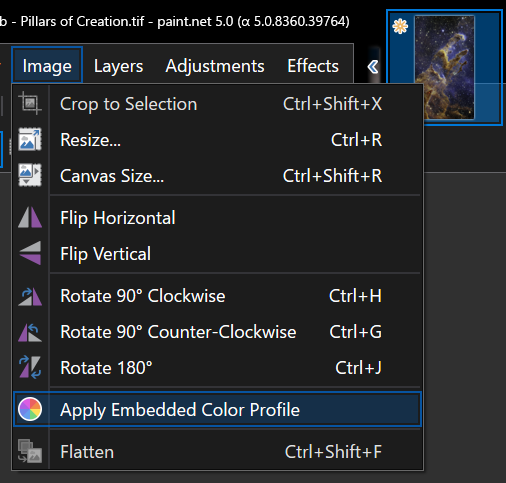Click the Flatten layers icon
Viewport: 506px width, 483px height.
click(30, 451)
